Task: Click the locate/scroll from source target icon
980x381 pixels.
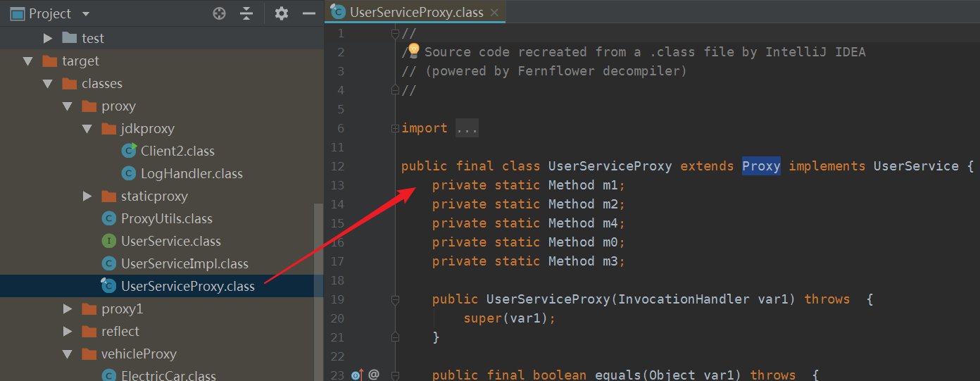Action: [x=219, y=13]
